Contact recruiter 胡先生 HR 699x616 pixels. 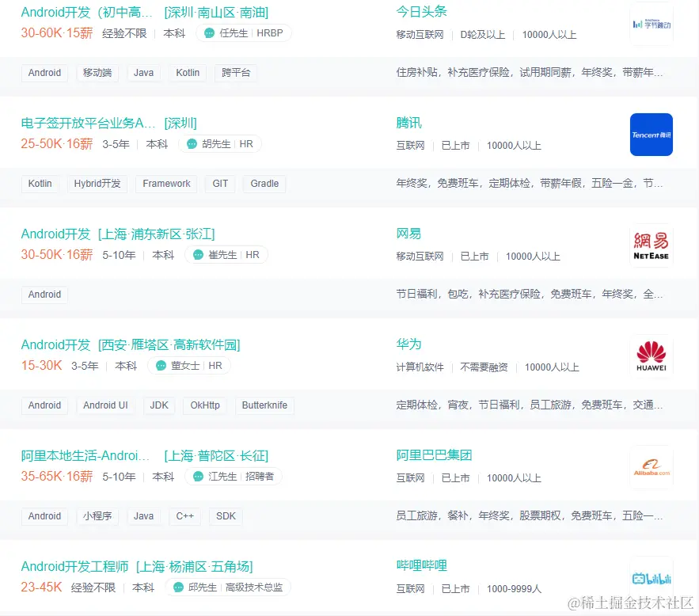coord(220,144)
